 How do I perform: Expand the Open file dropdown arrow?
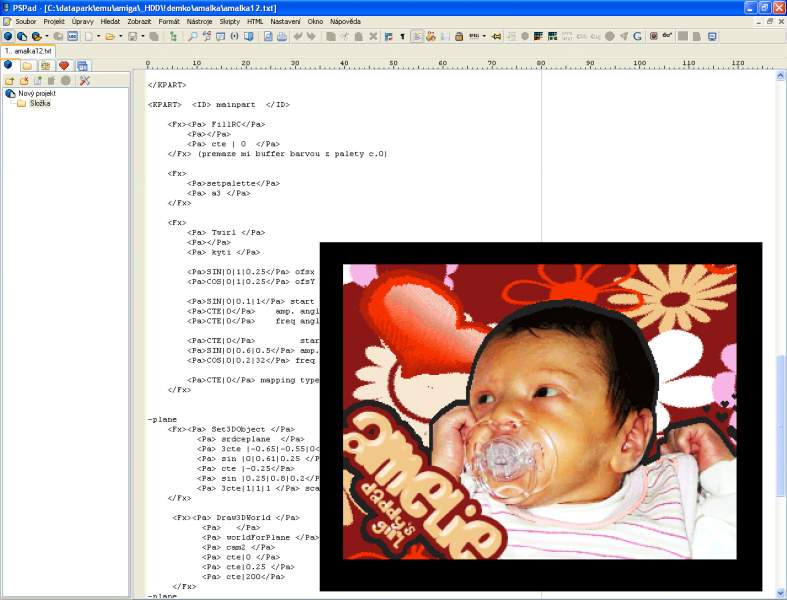click(121, 36)
